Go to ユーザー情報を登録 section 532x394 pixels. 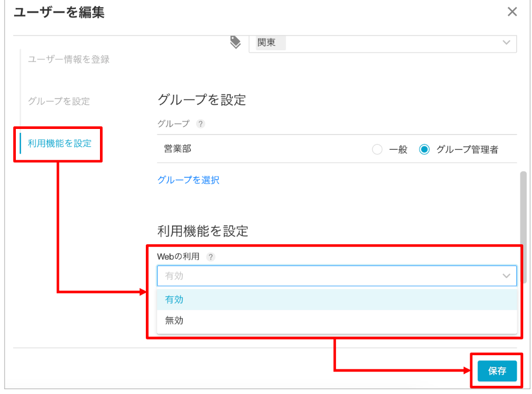68,60
